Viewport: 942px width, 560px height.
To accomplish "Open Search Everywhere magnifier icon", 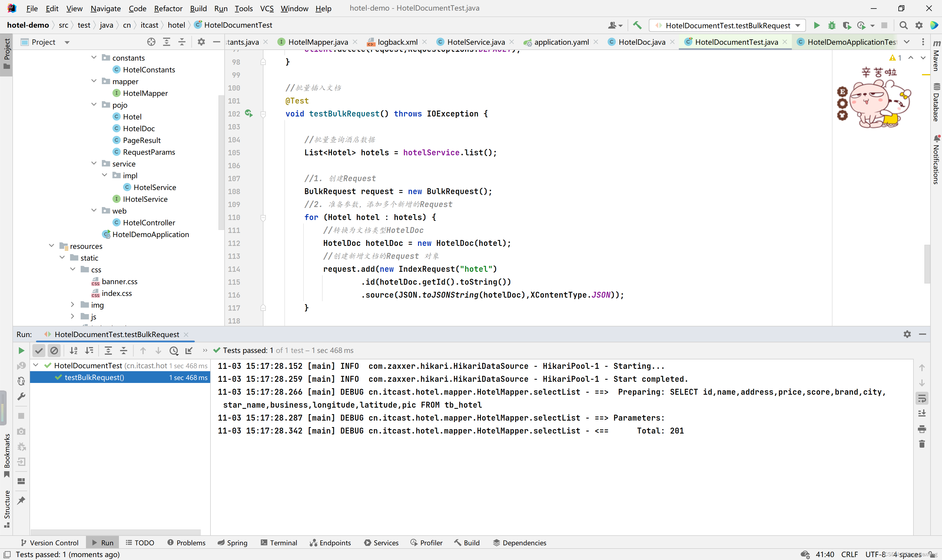I will click(903, 25).
